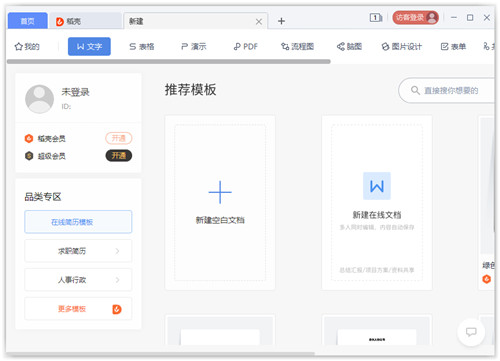The height and width of the screenshot is (361, 500).
Task: Click the template search input field
Action: pyautogui.click(x=447, y=90)
